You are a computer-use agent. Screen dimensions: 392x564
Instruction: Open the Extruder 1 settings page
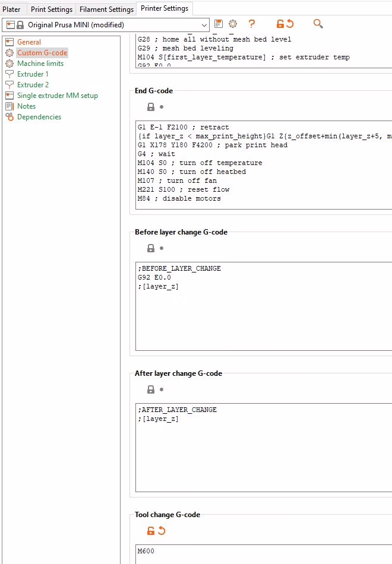[33, 74]
